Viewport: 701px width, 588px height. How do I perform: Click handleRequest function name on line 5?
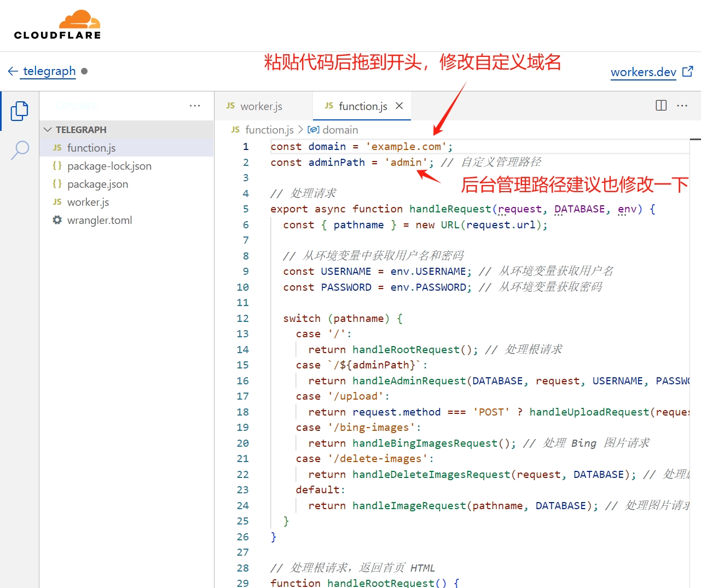pos(450,209)
